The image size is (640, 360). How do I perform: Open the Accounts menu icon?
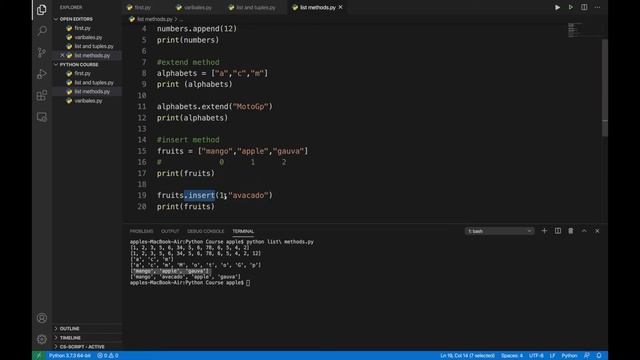coord(42,318)
